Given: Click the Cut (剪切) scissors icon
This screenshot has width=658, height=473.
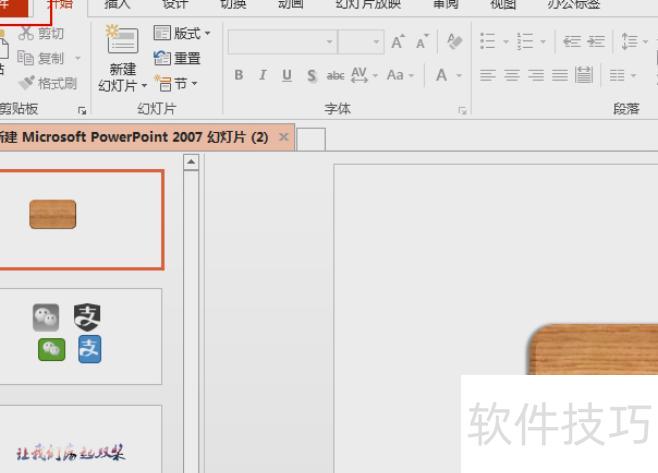Looking at the screenshot, I should (26, 33).
